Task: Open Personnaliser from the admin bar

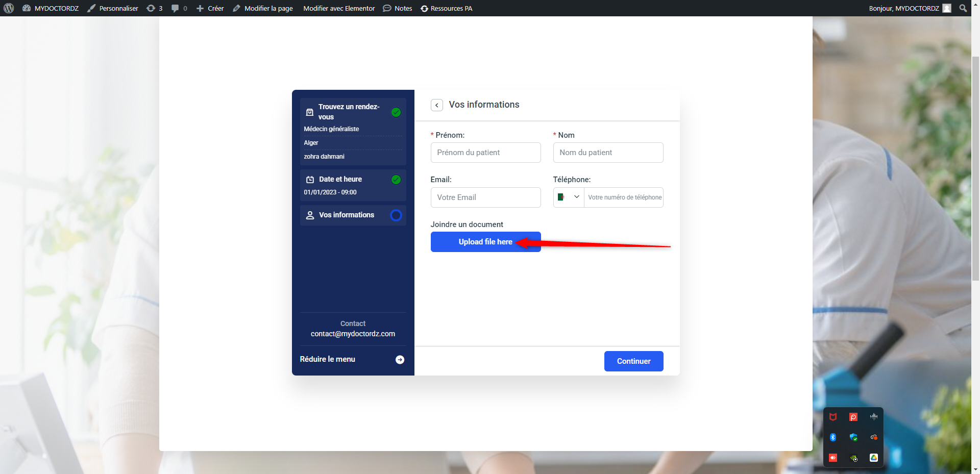Action: click(x=113, y=8)
